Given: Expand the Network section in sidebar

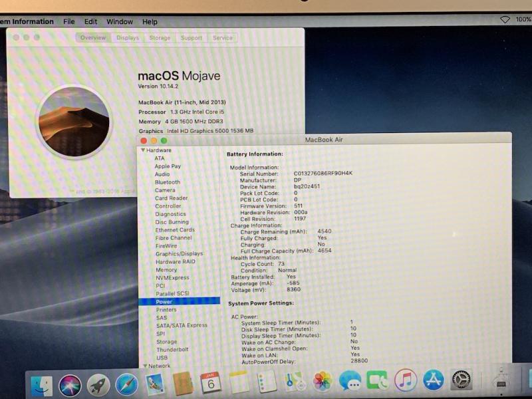Looking at the screenshot, I should pos(144,366).
